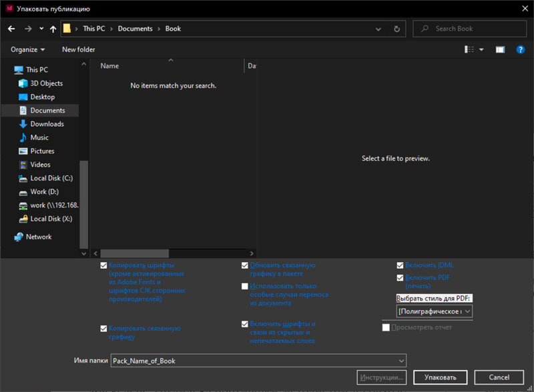
Task: Disable Копировать шрифты checkbox
Action: (x=103, y=265)
